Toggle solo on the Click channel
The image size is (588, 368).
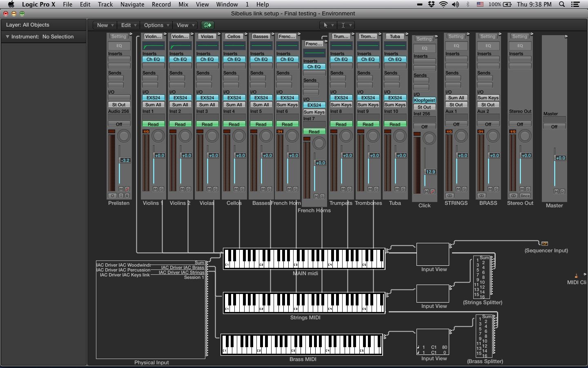[432, 192]
